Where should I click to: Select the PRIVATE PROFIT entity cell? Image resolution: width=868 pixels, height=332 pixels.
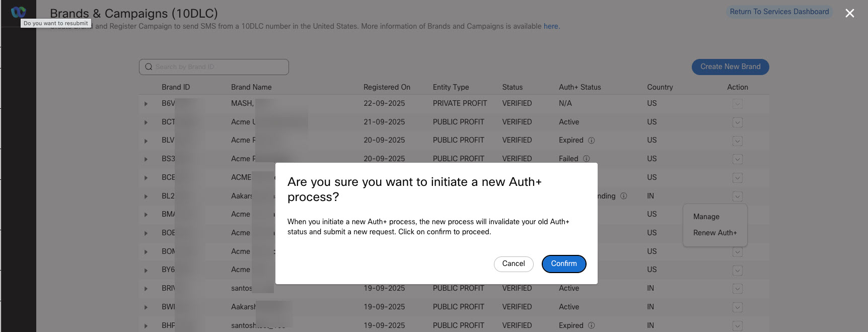click(x=460, y=103)
